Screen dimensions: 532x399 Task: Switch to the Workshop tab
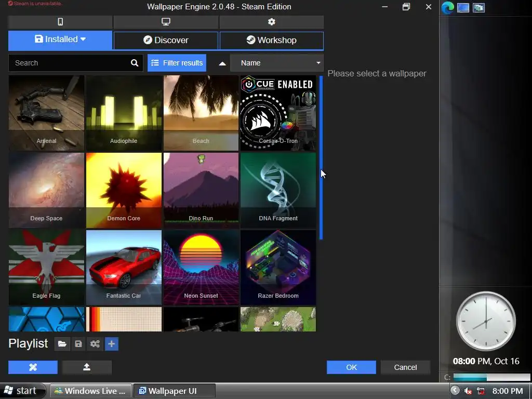[x=271, y=41]
